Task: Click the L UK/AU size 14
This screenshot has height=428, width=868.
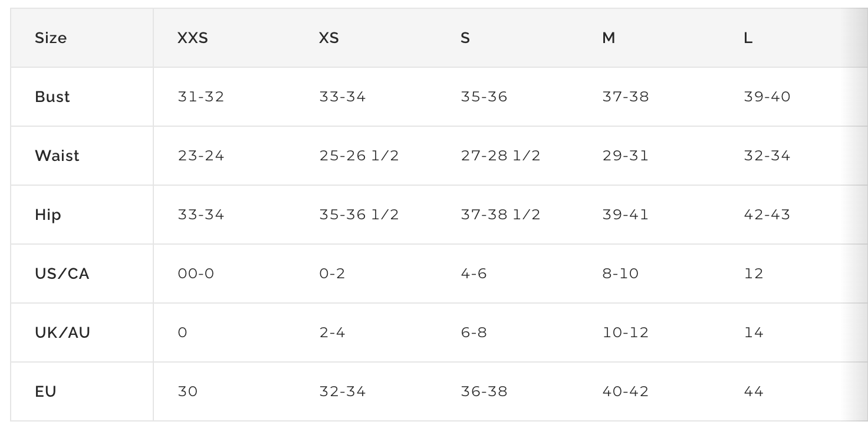Action: coord(754,332)
